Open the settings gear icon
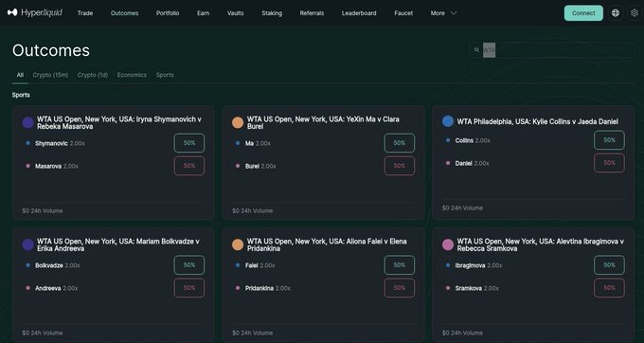 point(635,13)
